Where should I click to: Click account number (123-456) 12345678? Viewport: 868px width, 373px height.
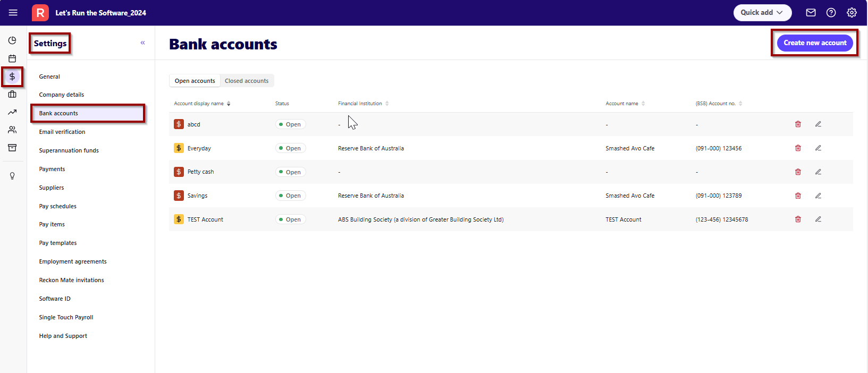coord(722,219)
